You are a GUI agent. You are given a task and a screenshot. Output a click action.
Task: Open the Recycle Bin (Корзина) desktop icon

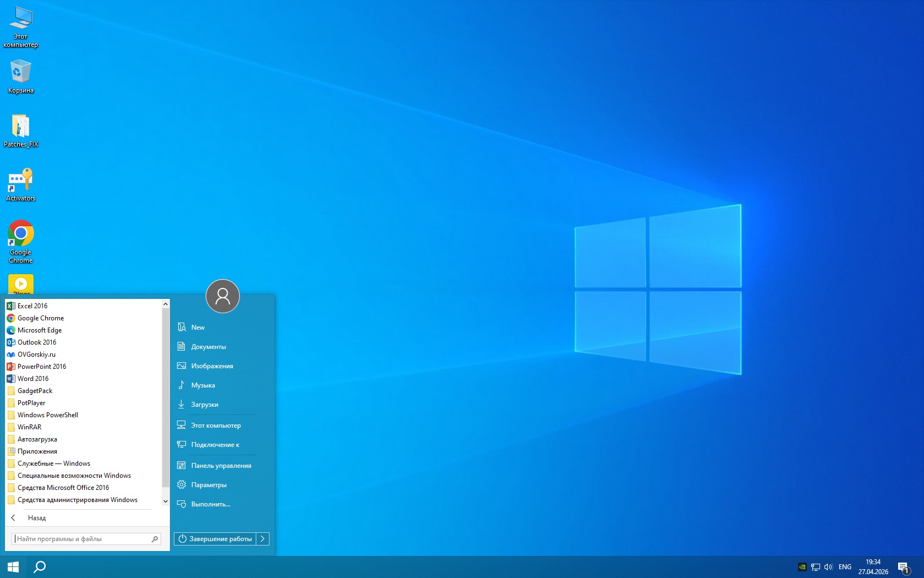[21, 73]
